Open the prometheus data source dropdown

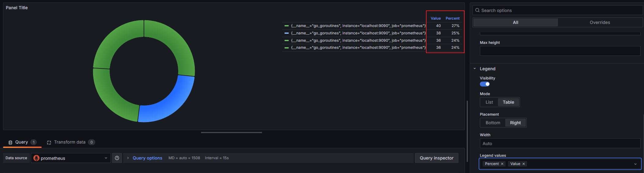[x=71, y=158]
